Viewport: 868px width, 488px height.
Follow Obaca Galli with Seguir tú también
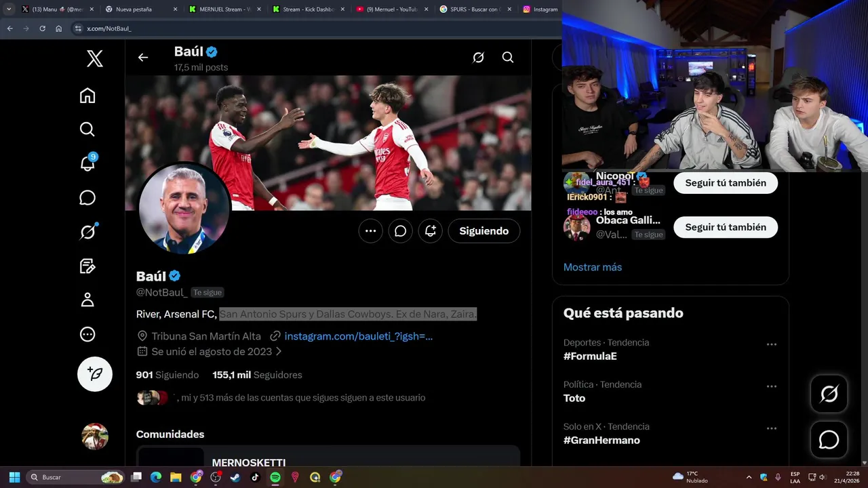click(x=726, y=227)
